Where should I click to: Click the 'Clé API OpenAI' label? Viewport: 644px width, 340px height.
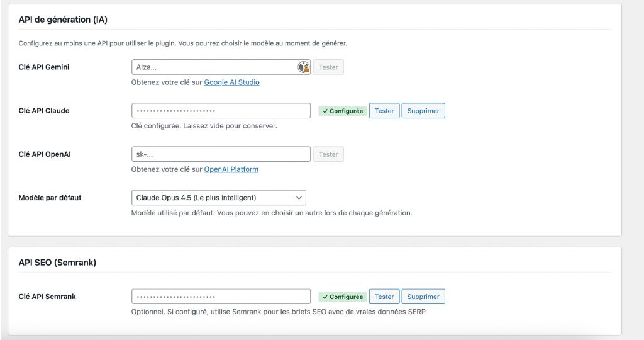tap(45, 154)
